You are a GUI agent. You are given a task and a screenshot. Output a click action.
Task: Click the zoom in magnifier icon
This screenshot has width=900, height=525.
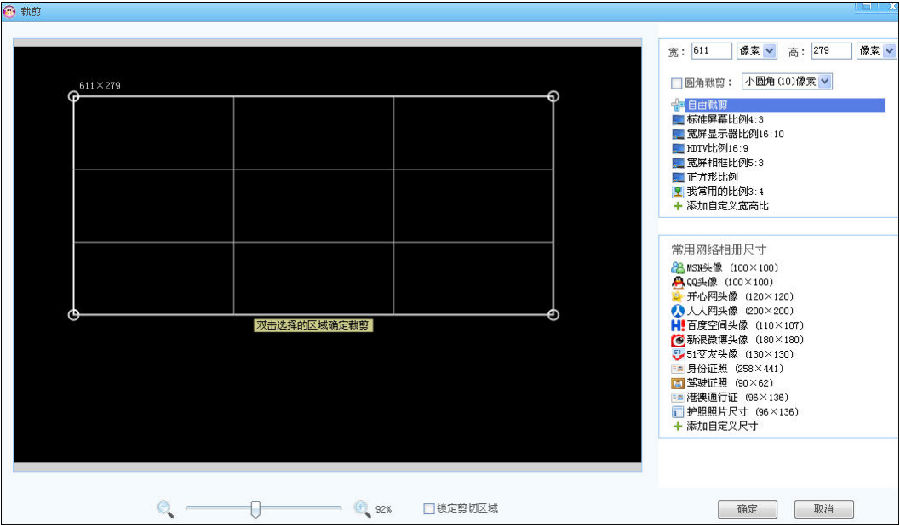pos(362,509)
